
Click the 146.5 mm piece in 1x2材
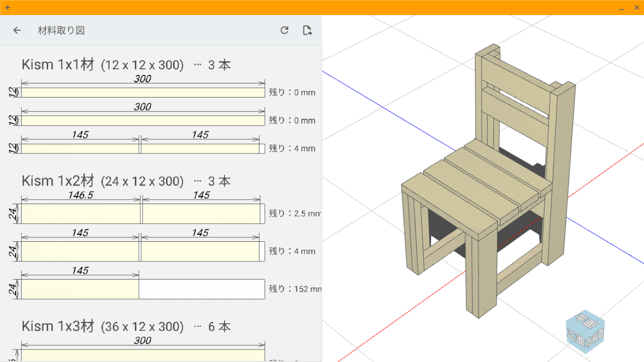[80, 214]
